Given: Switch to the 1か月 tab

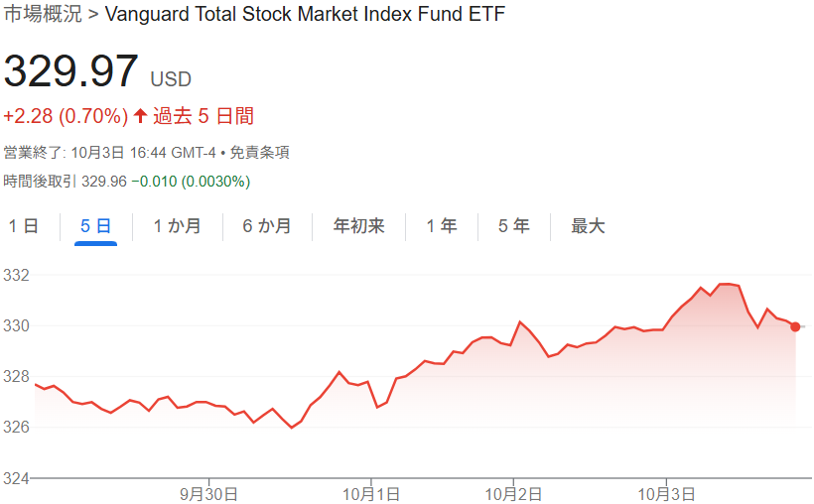Looking at the screenshot, I should coord(178,226).
